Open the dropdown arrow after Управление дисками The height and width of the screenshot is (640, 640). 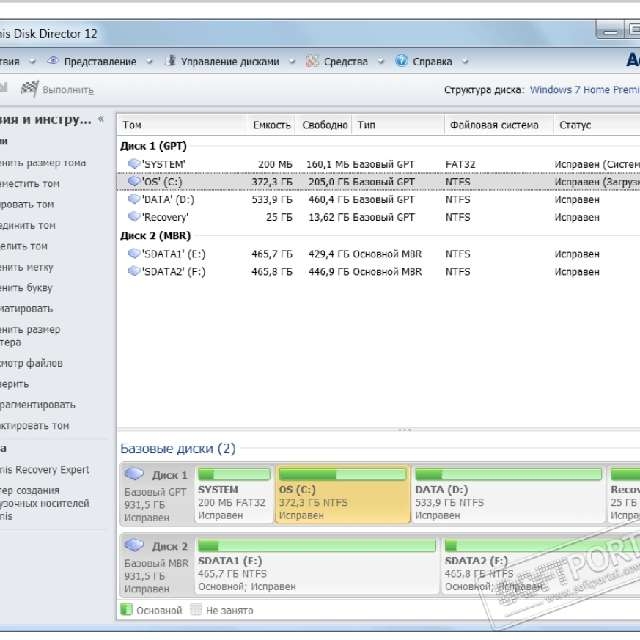coord(292,61)
